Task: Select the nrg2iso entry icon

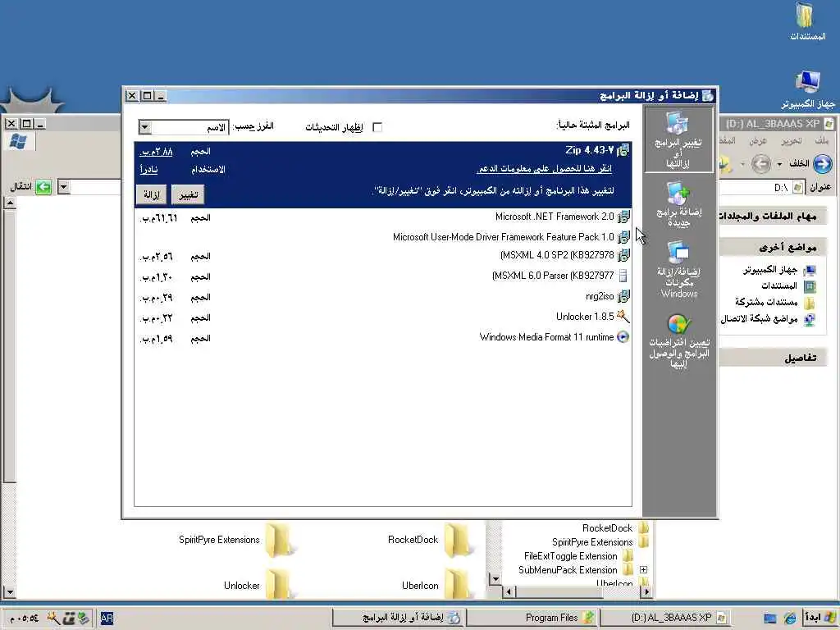Action: click(x=623, y=296)
